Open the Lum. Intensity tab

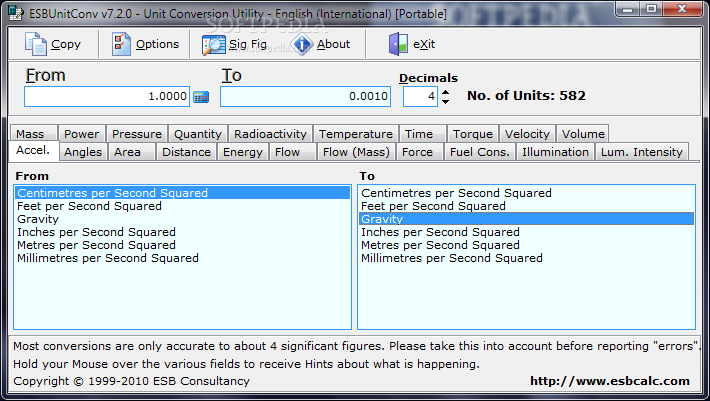point(642,152)
